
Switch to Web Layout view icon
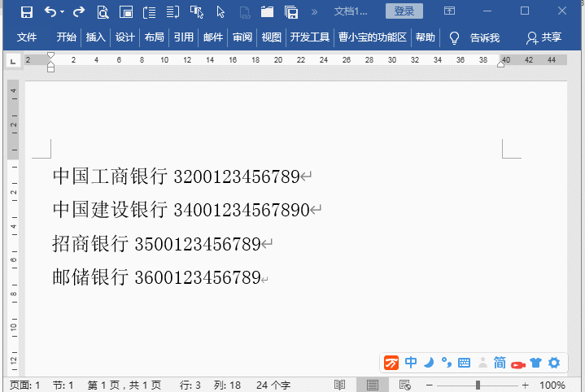coord(405,385)
